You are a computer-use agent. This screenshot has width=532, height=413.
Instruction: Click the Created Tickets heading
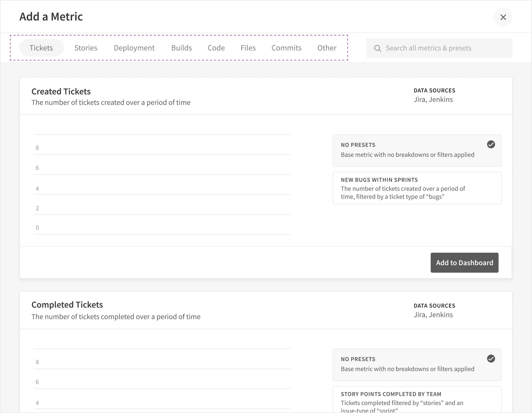point(61,91)
